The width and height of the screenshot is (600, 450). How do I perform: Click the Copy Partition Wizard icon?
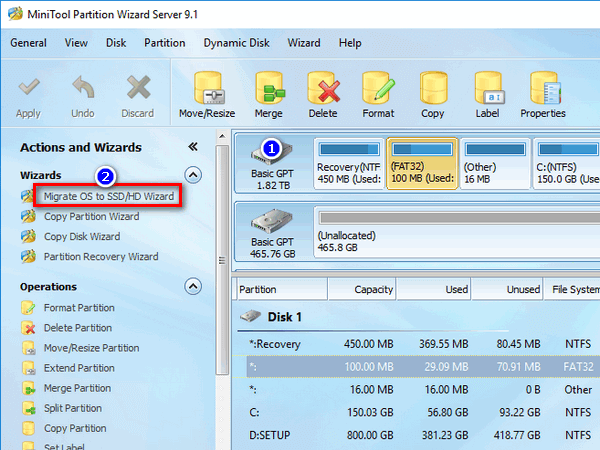tap(29, 216)
